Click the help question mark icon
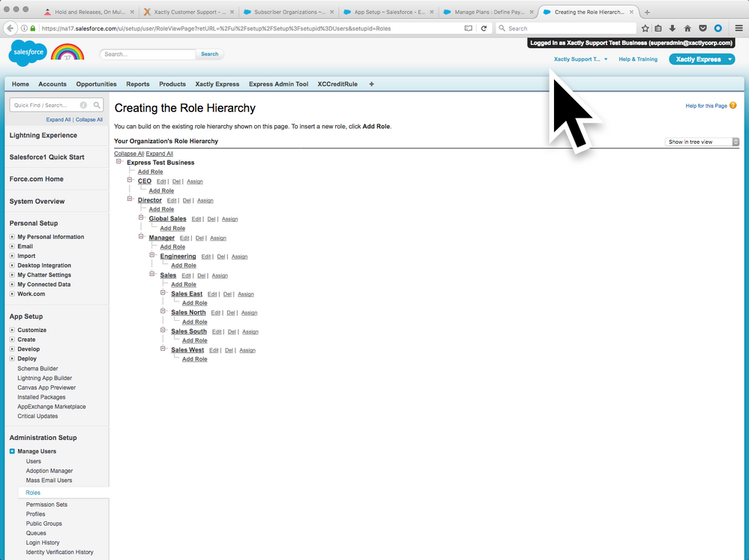 pos(733,106)
